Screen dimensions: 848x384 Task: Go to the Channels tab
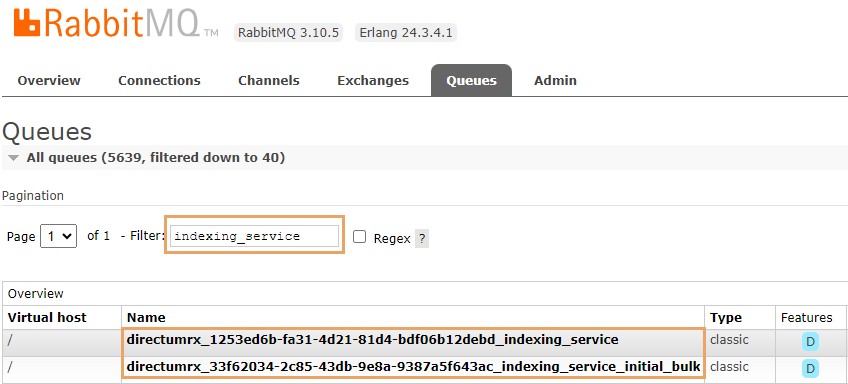click(269, 81)
